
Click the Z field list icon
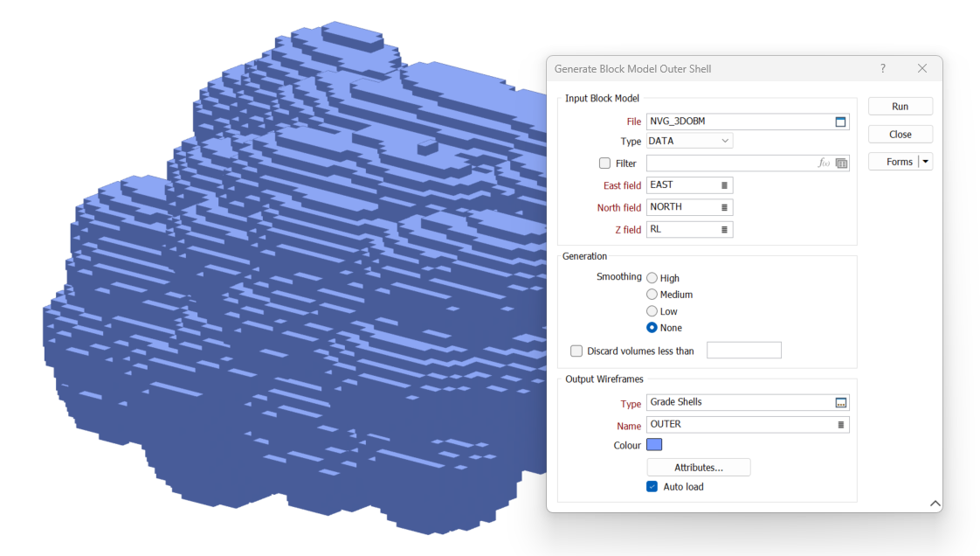724,230
